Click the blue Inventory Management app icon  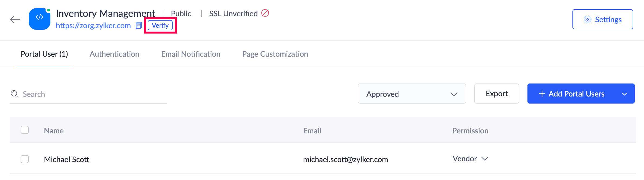click(x=40, y=19)
